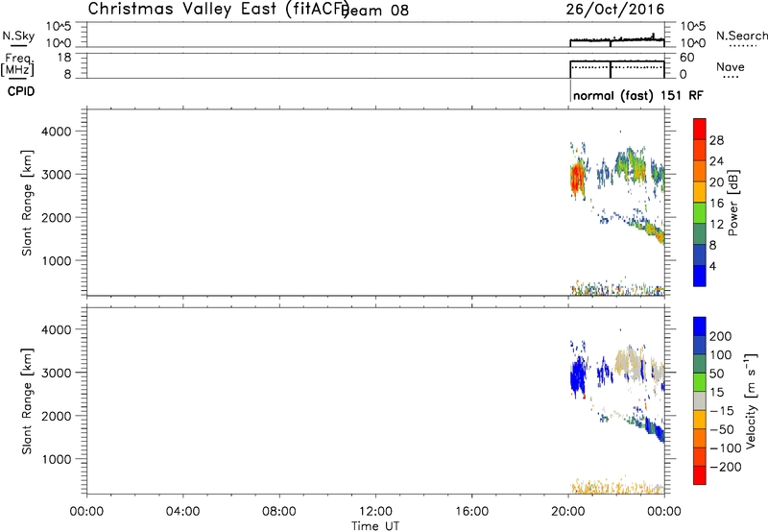768x532 pixels.
Task: Pick the gray −15 to 15 velocity swatch
Action: click(x=700, y=400)
